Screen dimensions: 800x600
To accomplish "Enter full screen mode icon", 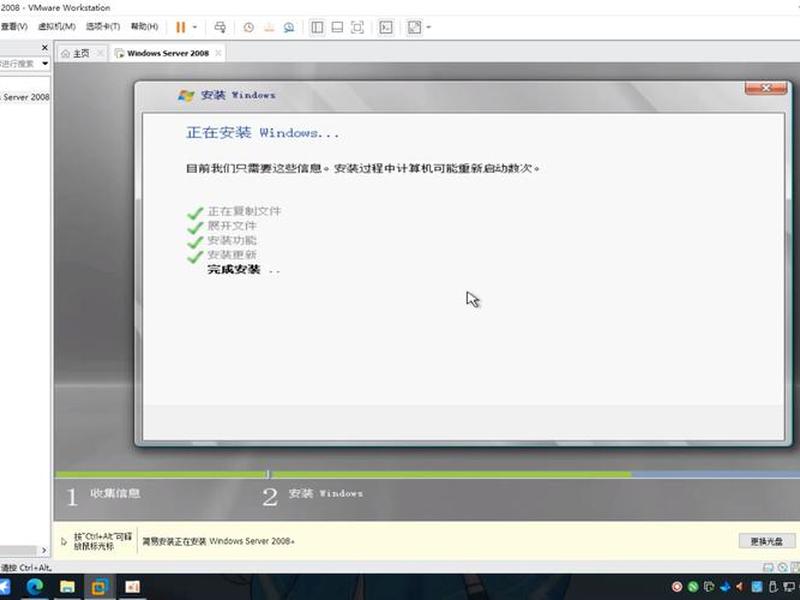I will 358,27.
